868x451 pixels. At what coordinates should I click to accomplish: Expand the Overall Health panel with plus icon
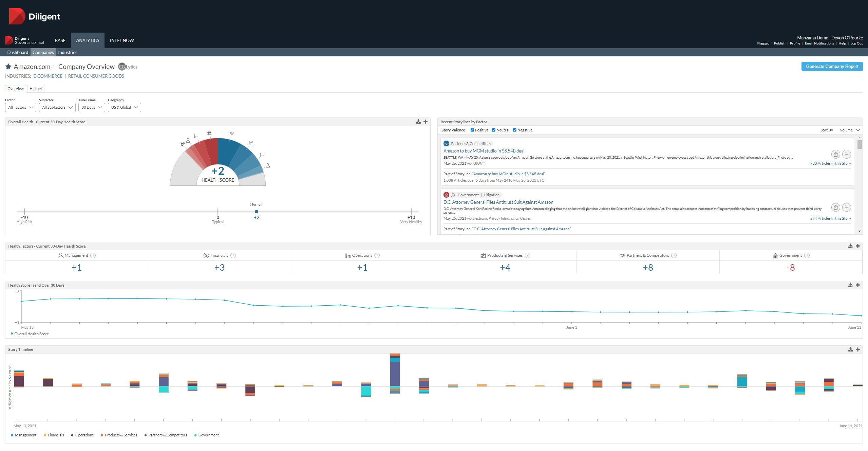426,122
